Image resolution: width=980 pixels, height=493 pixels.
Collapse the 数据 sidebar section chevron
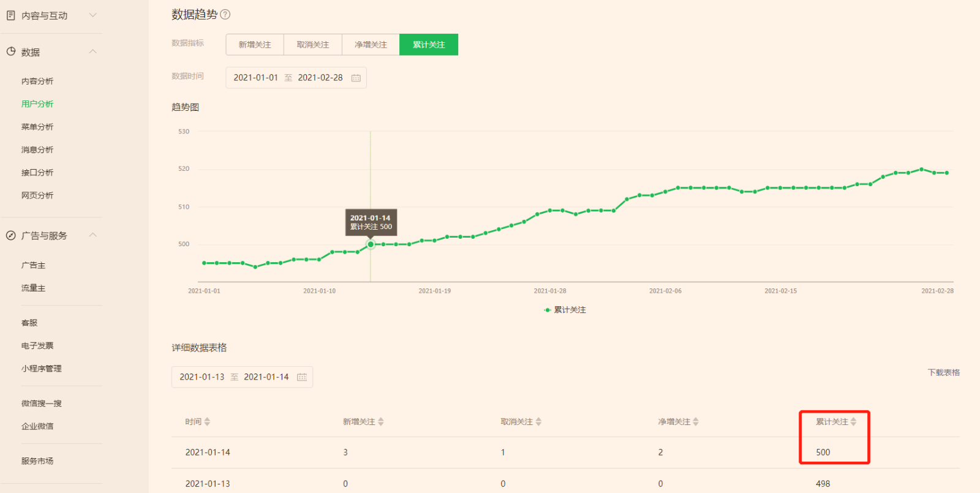(x=93, y=51)
